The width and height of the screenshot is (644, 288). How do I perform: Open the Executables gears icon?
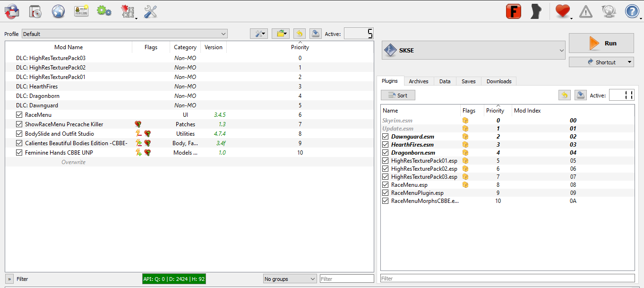point(104,11)
